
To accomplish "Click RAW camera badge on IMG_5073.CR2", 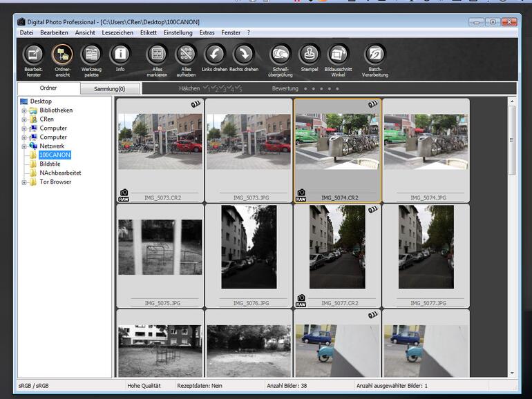I will click(124, 195).
